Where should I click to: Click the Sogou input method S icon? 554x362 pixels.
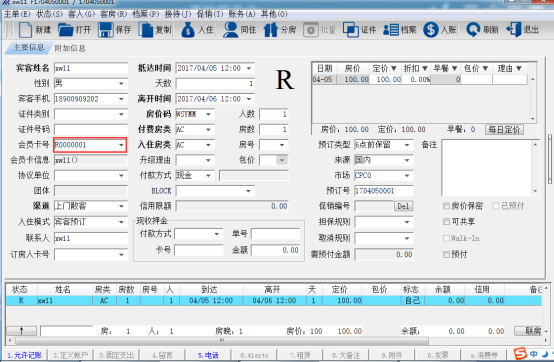click(520, 354)
